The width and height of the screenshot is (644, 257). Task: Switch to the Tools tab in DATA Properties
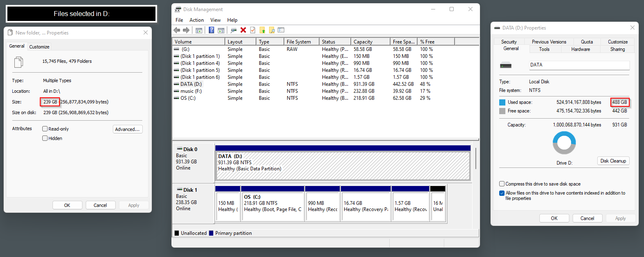(x=544, y=49)
